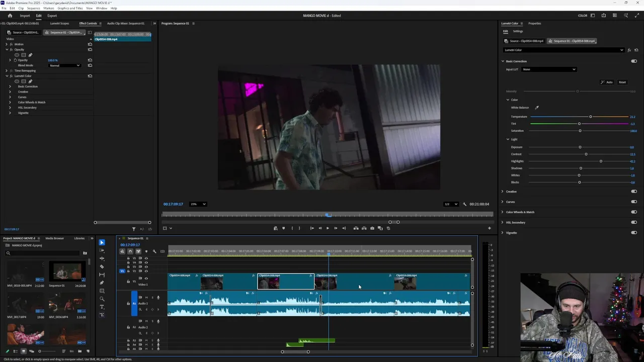
Task: Open playback resolution 1/2 dropdown
Action: 451,204
